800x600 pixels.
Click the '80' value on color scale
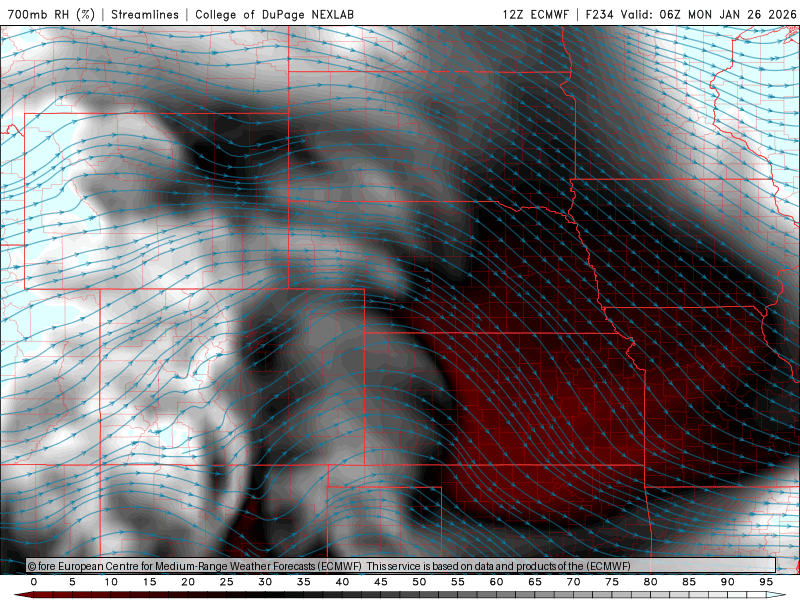click(651, 582)
